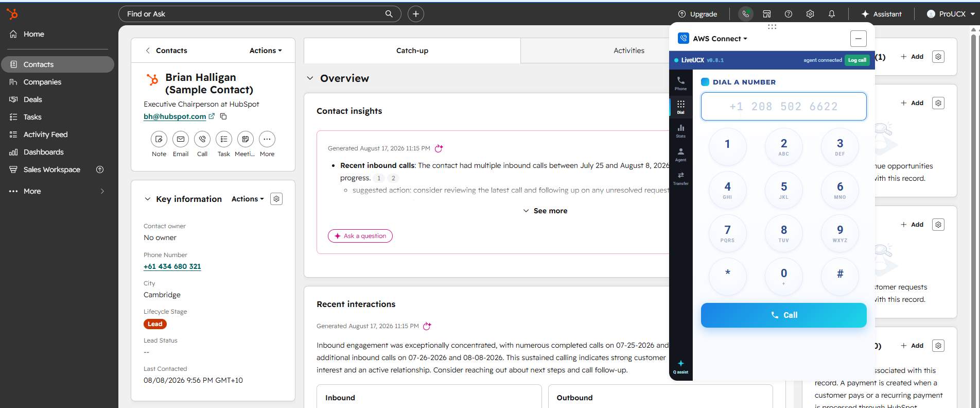Refresh Contact insights generated summary

[439, 148]
